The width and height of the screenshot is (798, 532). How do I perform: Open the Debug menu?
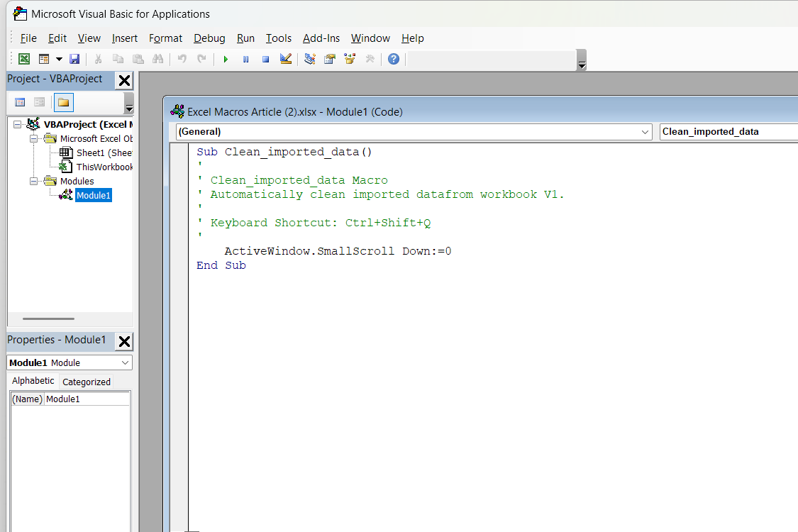[x=209, y=38]
